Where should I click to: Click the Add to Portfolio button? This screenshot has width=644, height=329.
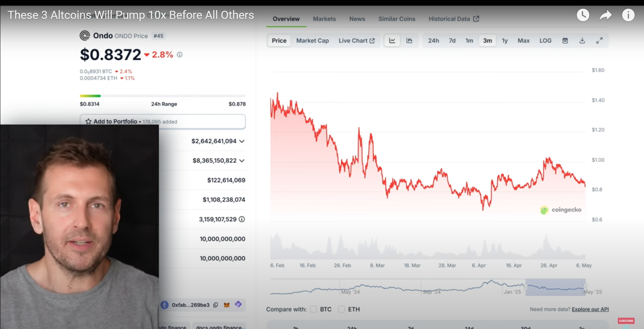[163, 122]
